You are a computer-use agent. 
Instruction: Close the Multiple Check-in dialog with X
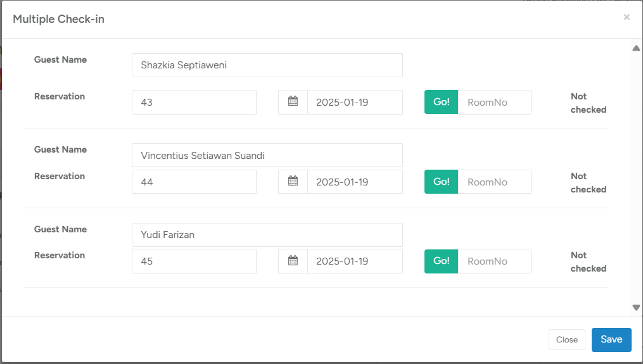click(627, 18)
